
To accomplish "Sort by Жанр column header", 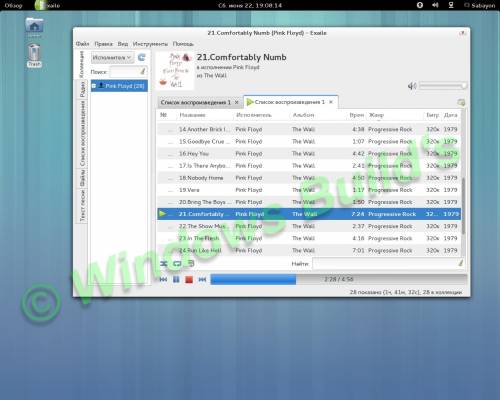I will [x=395, y=115].
